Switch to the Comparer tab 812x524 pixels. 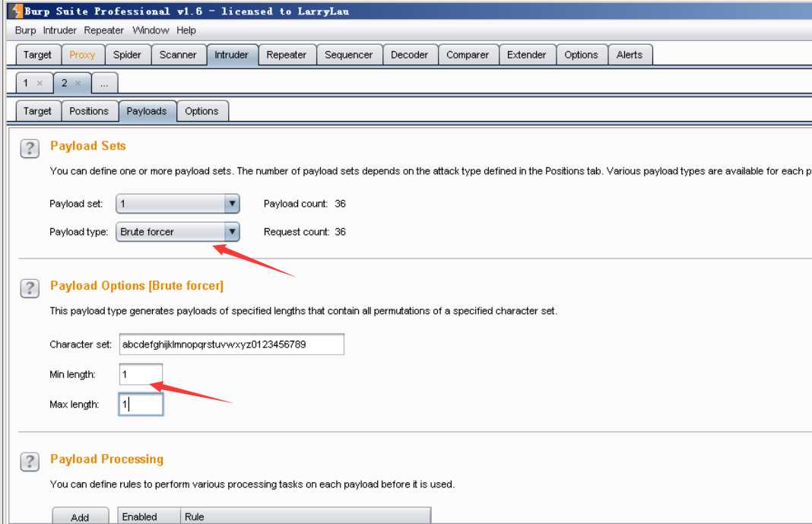pos(467,55)
